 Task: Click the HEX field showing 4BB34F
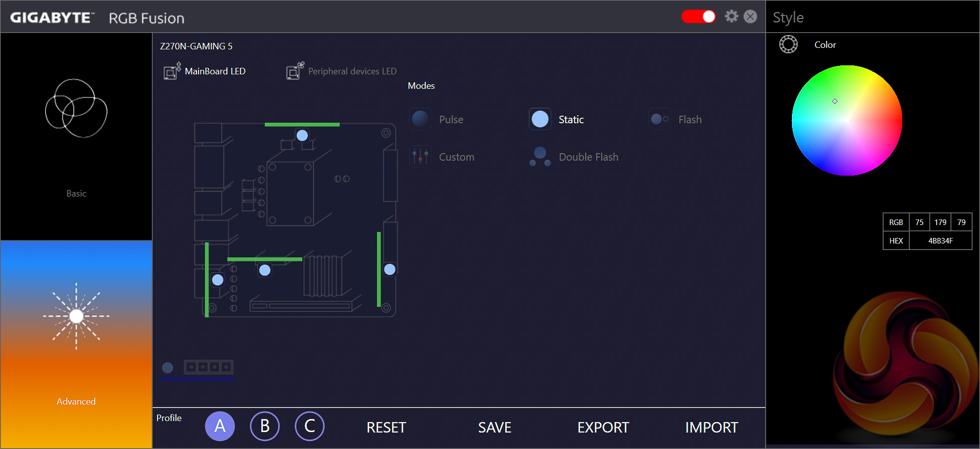(941, 240)
